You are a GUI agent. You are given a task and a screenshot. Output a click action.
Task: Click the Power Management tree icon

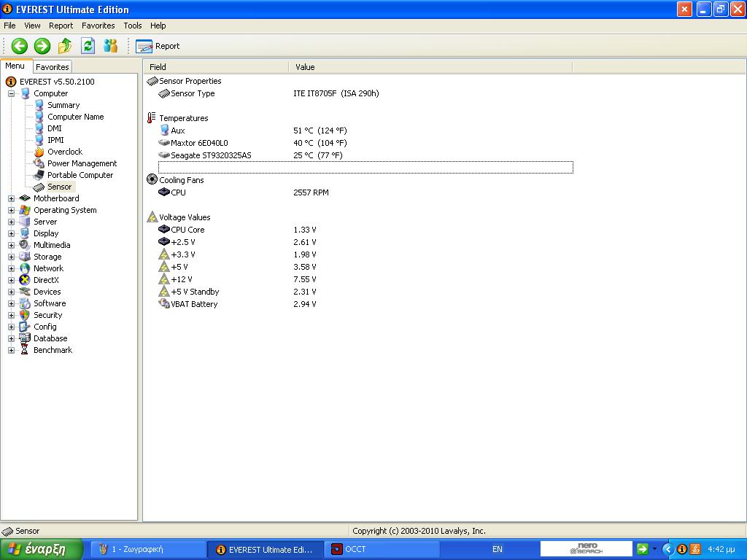[39, 163]
